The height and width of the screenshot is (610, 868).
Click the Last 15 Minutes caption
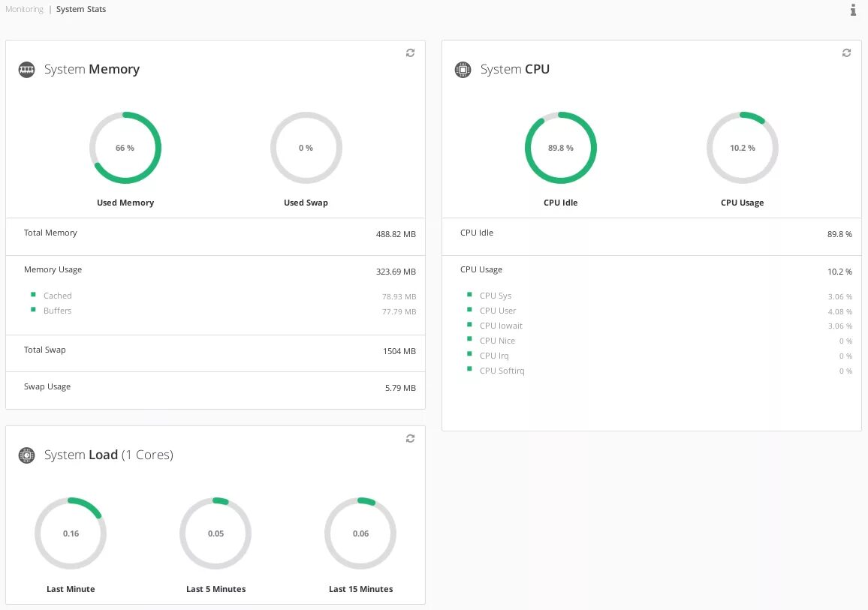(361, 589)
